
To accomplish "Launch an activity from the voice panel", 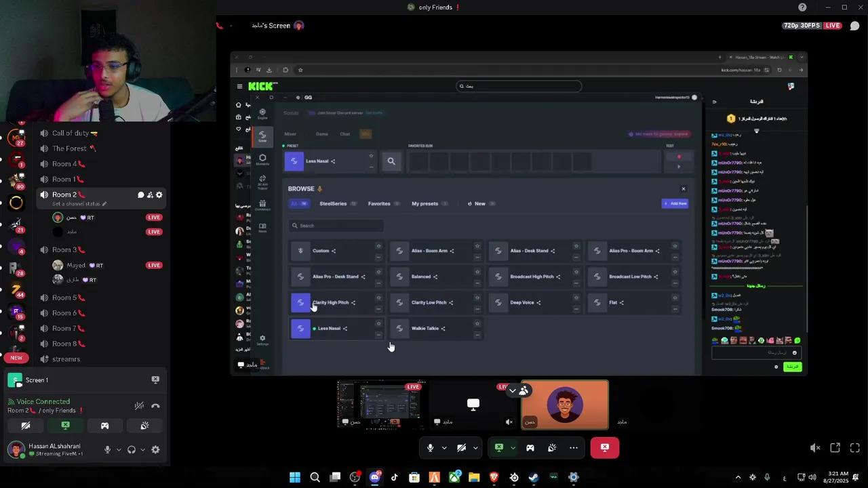I will pos(105,426).
